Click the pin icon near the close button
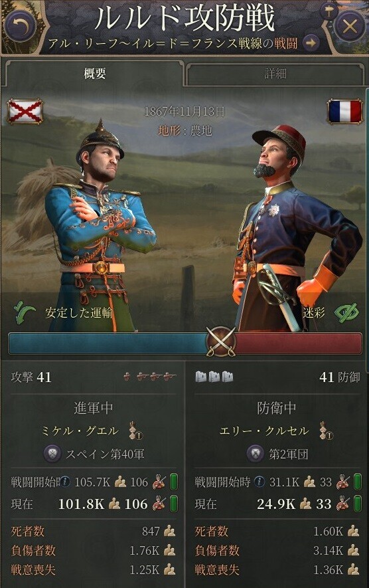 [x=329, y=11]
